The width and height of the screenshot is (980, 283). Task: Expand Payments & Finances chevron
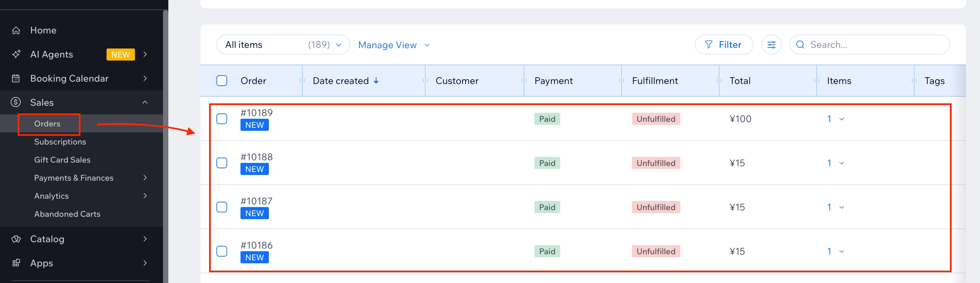click(x=145, y=178)
